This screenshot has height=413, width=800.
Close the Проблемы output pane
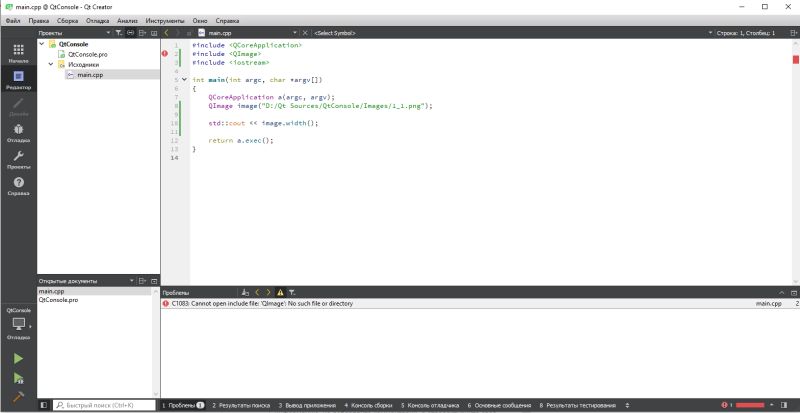793,293
